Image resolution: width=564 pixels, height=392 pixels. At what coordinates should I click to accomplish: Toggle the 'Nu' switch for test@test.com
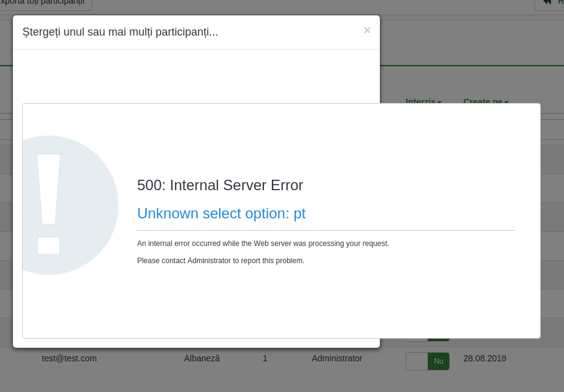click(427, 361)
